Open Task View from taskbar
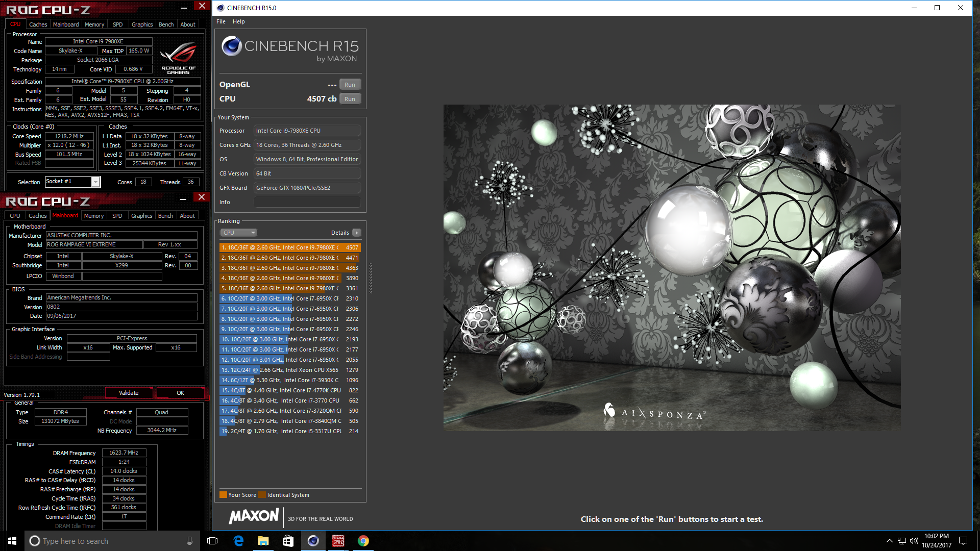The width and height of the screenshot is (980, 551). coord(212,541)
